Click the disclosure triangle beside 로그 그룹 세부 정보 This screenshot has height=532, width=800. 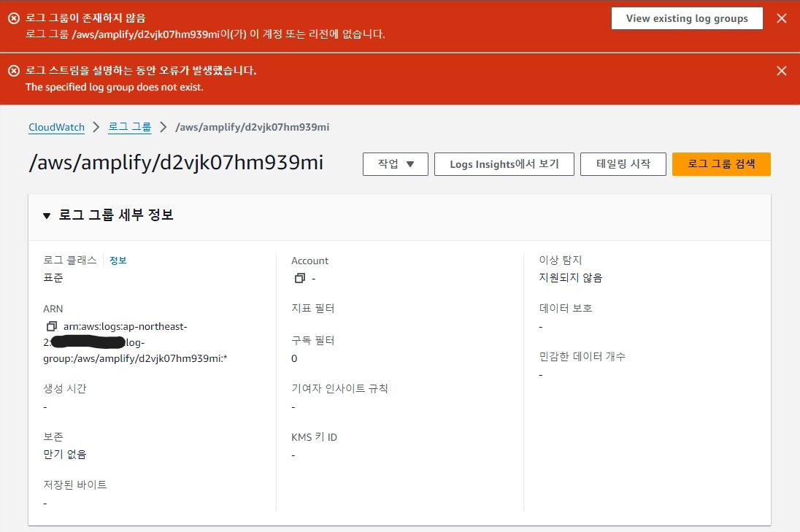click(45, 215)
